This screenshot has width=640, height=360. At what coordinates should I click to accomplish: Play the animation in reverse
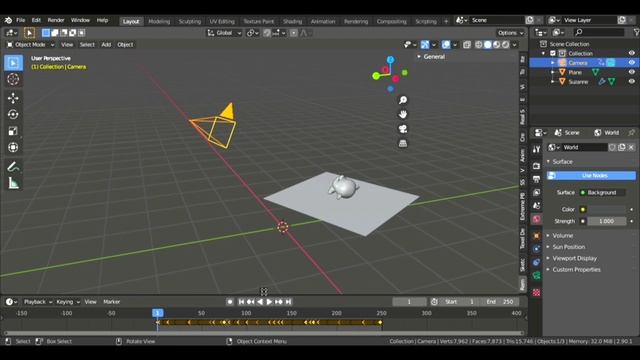260,302
